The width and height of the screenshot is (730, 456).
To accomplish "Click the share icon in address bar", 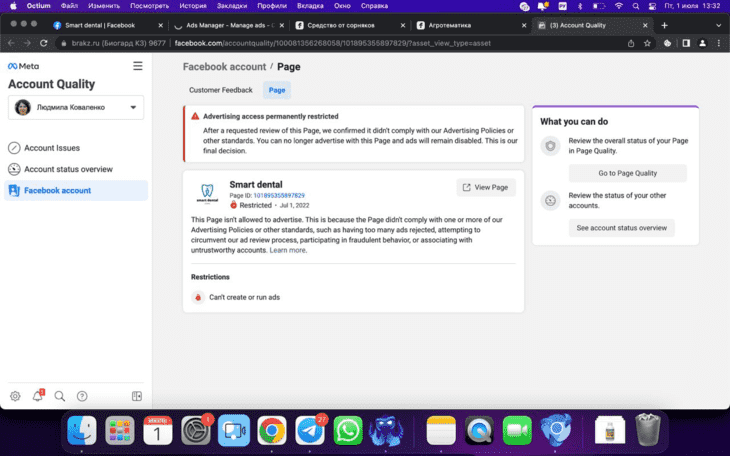I will [x=631, y=43].
